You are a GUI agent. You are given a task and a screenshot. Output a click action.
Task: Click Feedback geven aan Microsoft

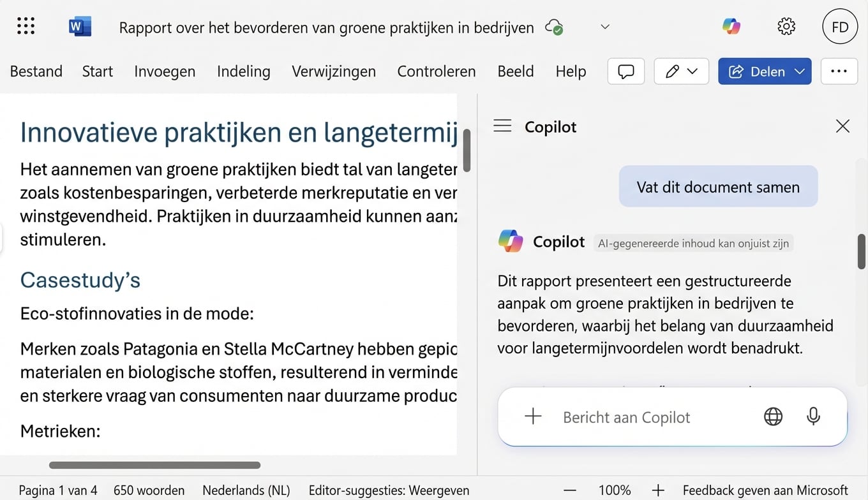tap(764, 490)
